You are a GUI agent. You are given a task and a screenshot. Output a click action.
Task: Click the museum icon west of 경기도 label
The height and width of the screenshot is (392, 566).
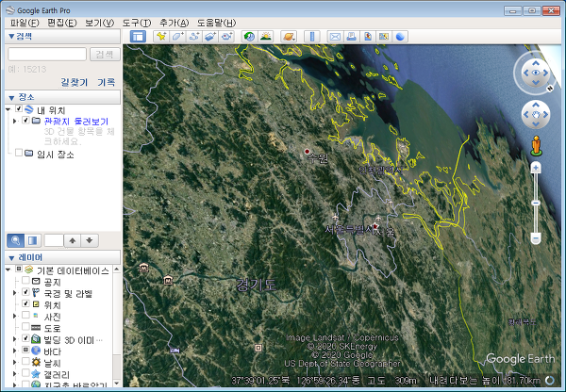[x=168, y=280]
